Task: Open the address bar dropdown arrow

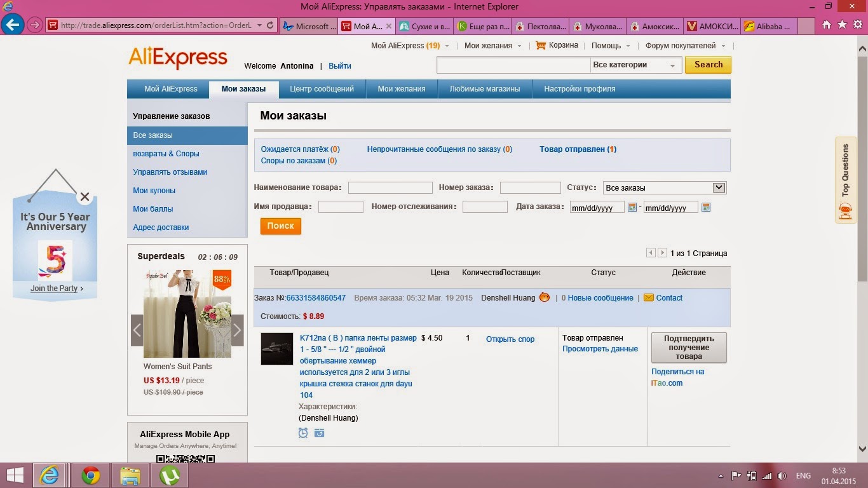Action: 259,25
